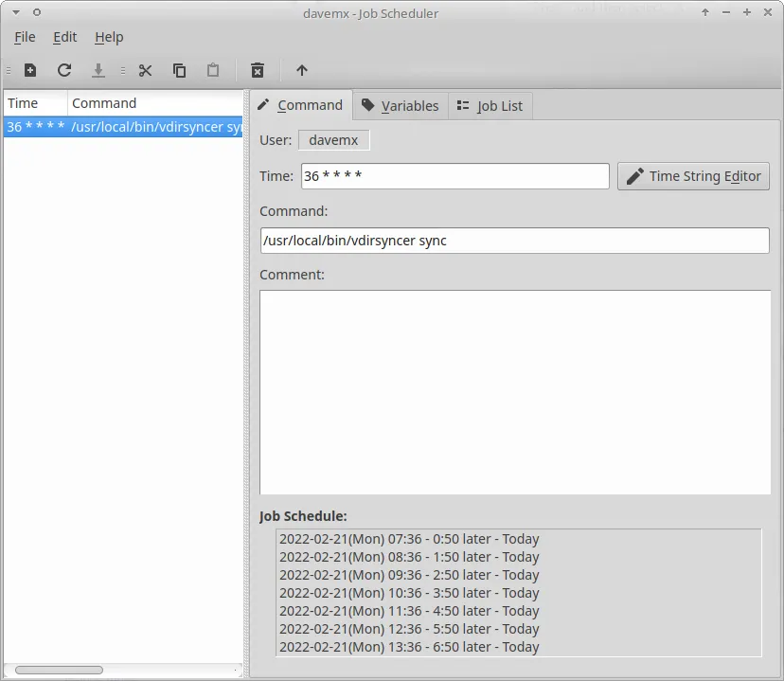Click the Command input field
784x681 pixels.
(x=514, y=241)
